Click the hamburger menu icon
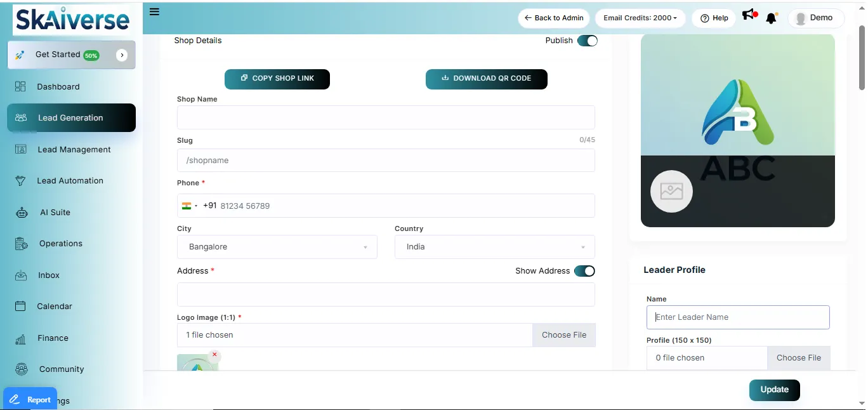 click(x=154, y=12)
